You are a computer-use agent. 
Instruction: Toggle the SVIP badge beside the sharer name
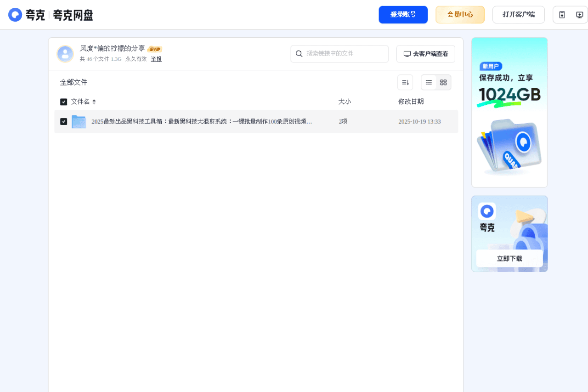point(155,49)
